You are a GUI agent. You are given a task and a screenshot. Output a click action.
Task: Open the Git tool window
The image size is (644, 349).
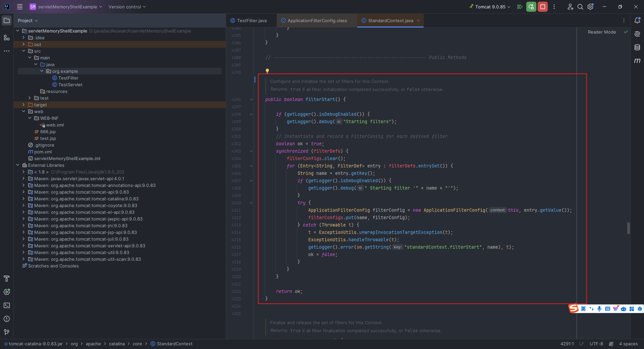pyautogui.click(x=7, y=332)
